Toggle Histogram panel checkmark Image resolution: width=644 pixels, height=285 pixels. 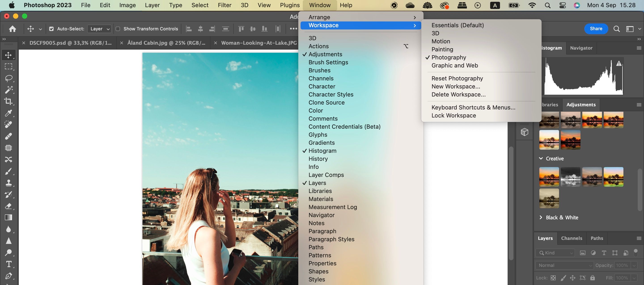point(304,151)
